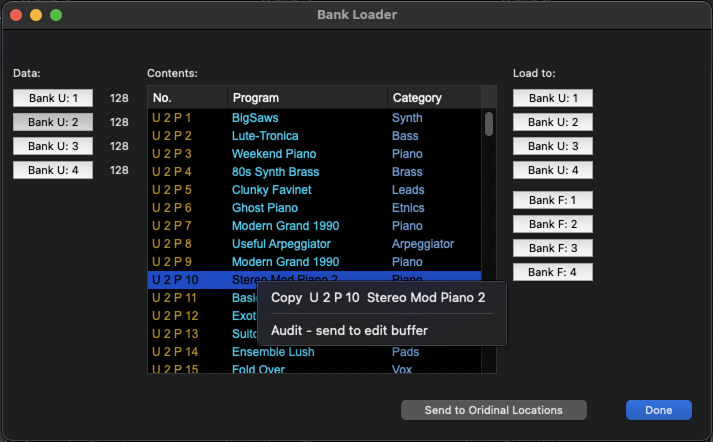Image resolution: width=713 pixels, height=442 pixels.
Task: Load to Bank F: 2 destination
Action: (x=553, y=224)
